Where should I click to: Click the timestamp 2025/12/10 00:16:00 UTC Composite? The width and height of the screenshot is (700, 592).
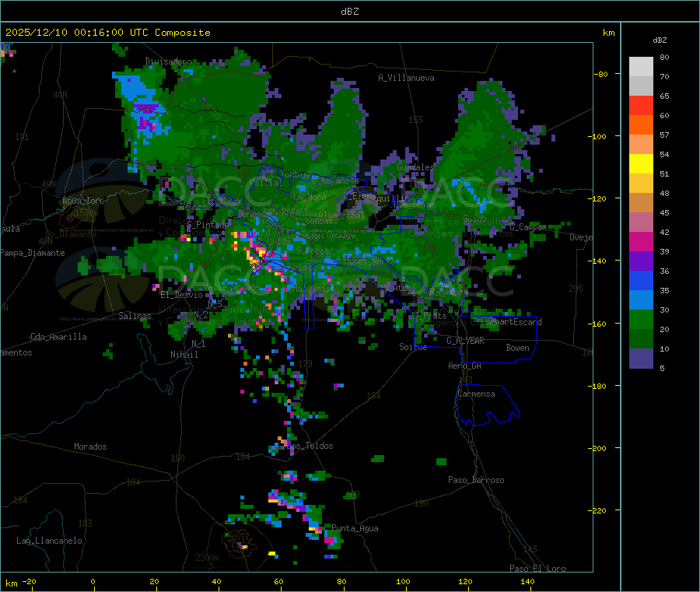point(107,33)
